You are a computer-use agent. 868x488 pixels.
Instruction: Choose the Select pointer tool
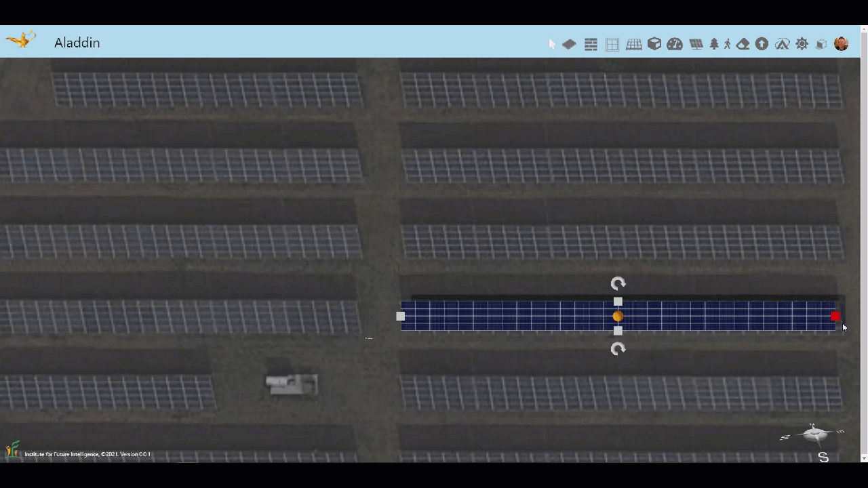click(552, 44)
